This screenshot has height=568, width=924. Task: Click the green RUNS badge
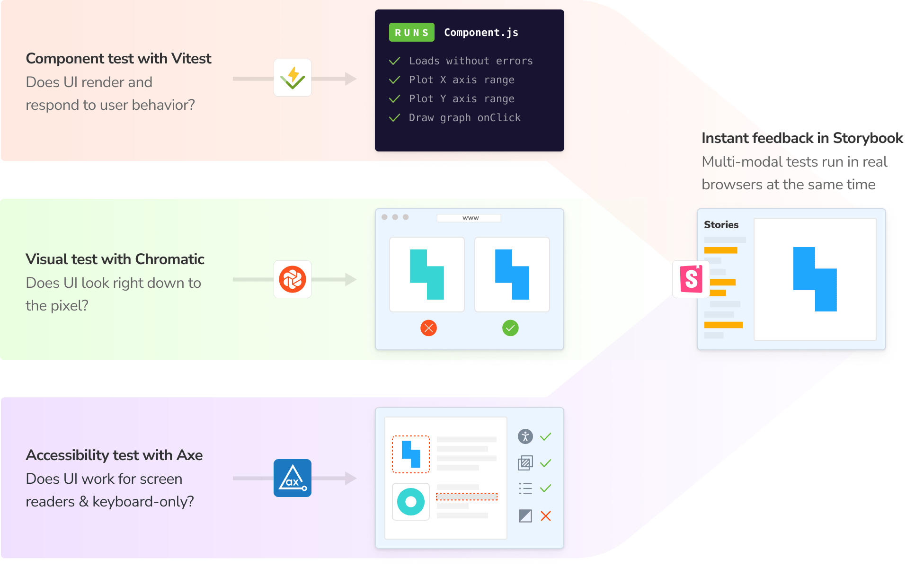pyautogui.click(x=412, y=32)
